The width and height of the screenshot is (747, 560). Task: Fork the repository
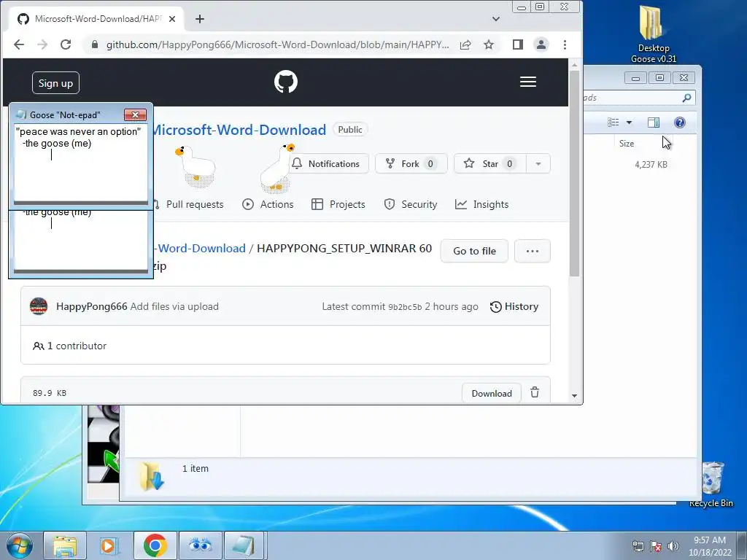[x=411, y=164]
